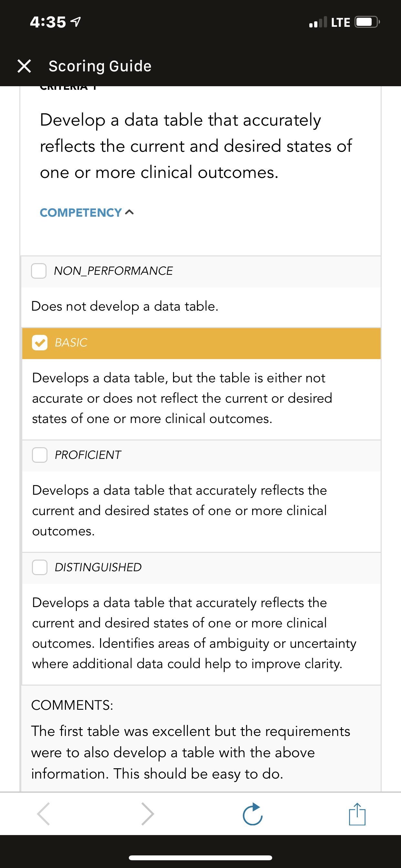Check the PROFICIENT checkbox

(40, 455)
